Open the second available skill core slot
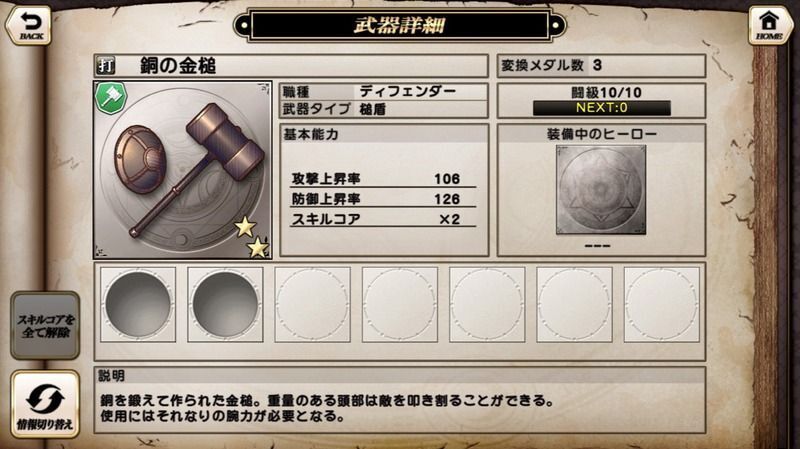Viewport: 800px width, 449px height. tap(225, 305)
